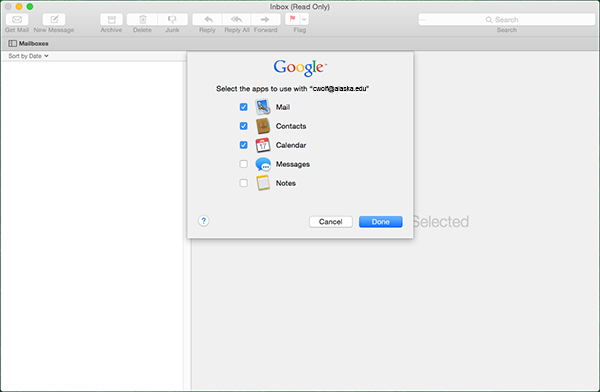Compose with the New Message icon
This screenshot has width=600, height=392.
(54, 19)
